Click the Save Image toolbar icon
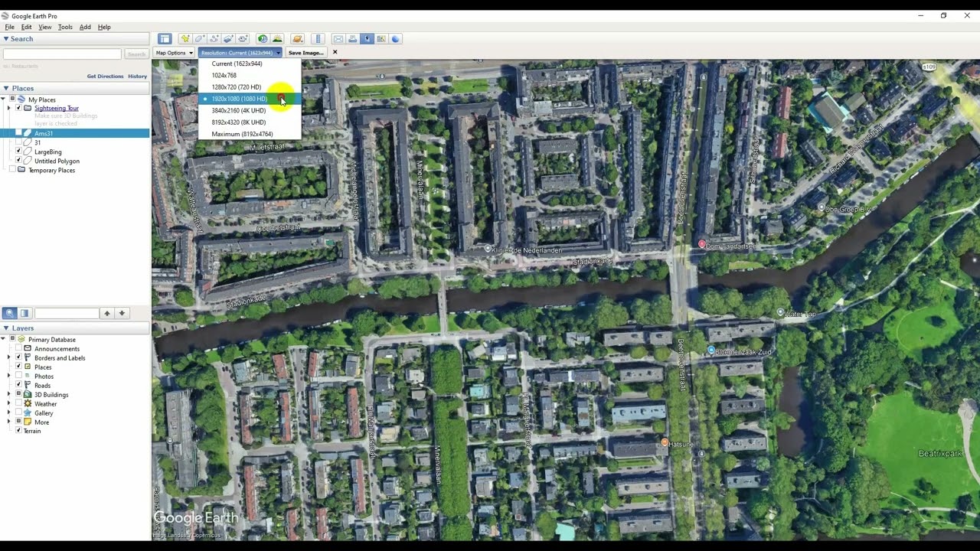Screen dimensions: 980x551 coord(367,39)
